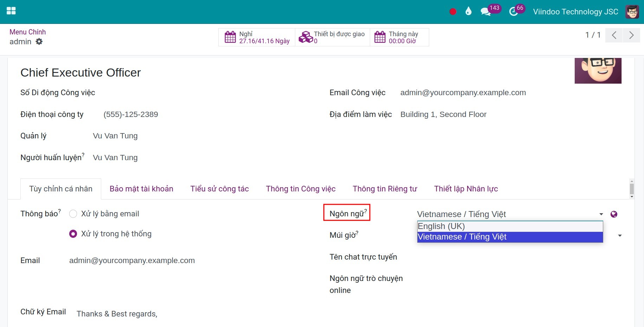This screenshot has width=644, height=327.
Task: Click the tab bar scrollbar down arrow
Action: pyautogui.click(x=632, y=196)
